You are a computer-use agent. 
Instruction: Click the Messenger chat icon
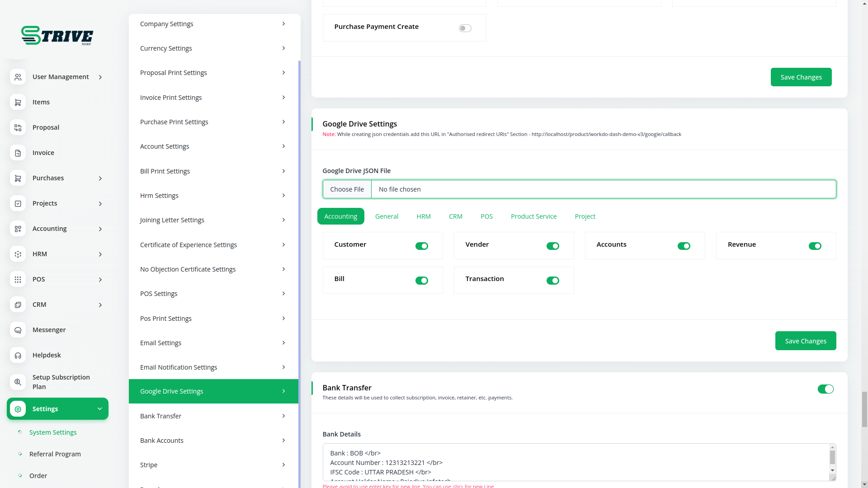(x=18, y=330)
